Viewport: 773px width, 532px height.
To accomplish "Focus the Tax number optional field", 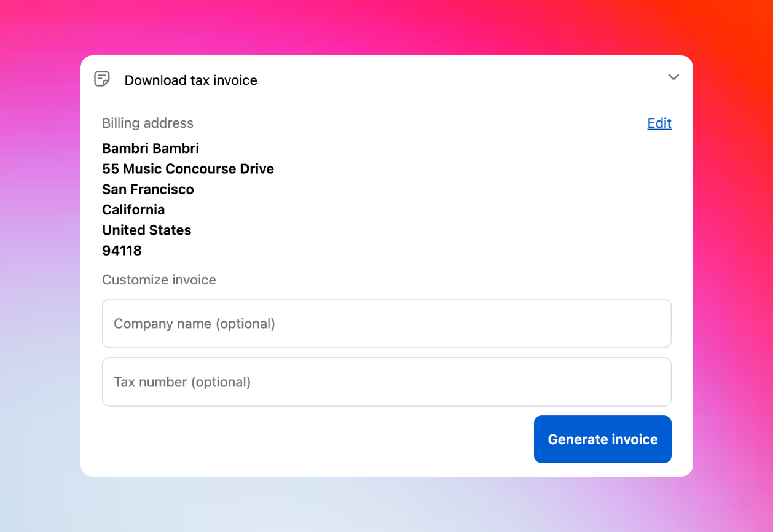I will [386, 381].
